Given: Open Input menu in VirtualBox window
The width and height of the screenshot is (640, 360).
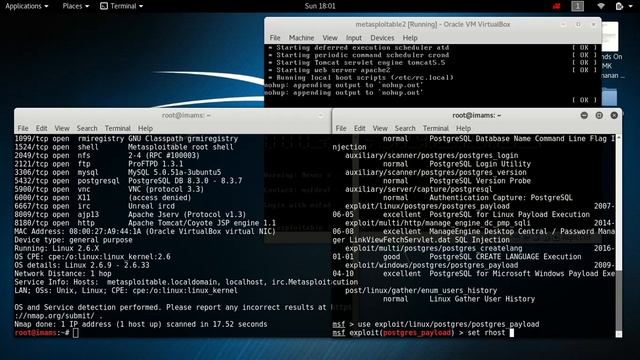Looking at the screenshot, I should (x=353, y=38).
